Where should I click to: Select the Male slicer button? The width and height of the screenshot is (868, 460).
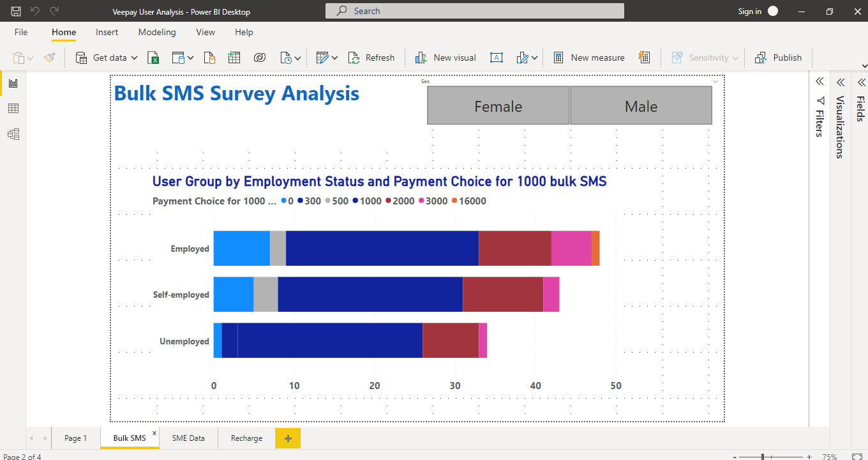[x=641, y=106]
